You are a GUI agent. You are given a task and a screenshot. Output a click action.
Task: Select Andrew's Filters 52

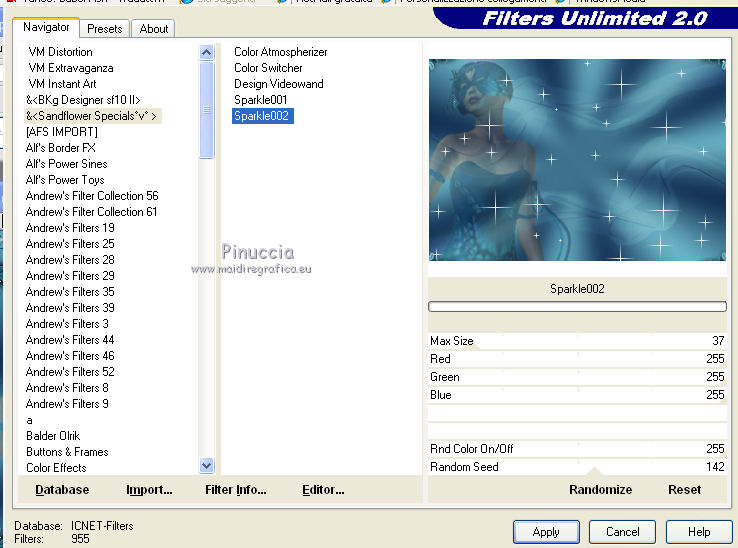pos(70,372)
